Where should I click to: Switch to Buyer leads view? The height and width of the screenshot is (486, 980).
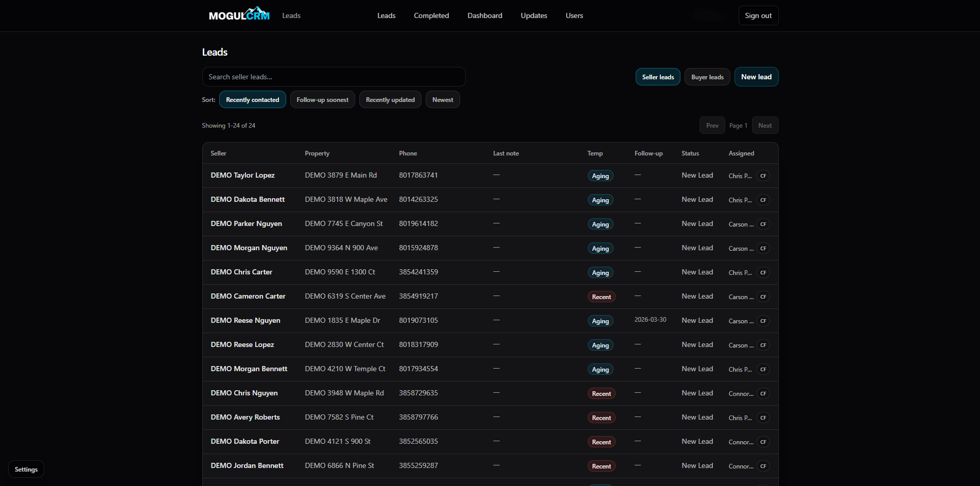707,77
